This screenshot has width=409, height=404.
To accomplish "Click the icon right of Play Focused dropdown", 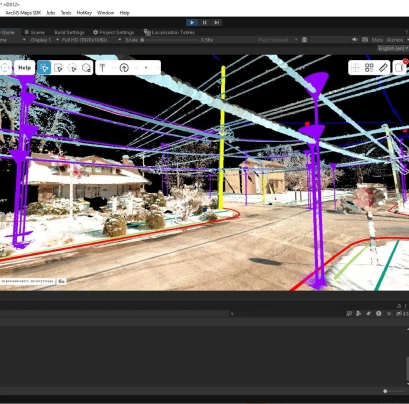I will point(304,40).
